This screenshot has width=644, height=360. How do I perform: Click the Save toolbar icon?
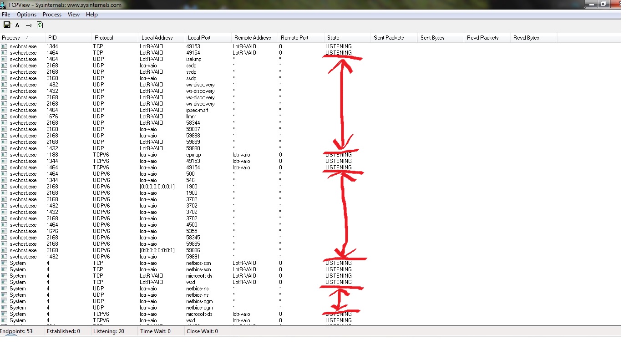7,25
